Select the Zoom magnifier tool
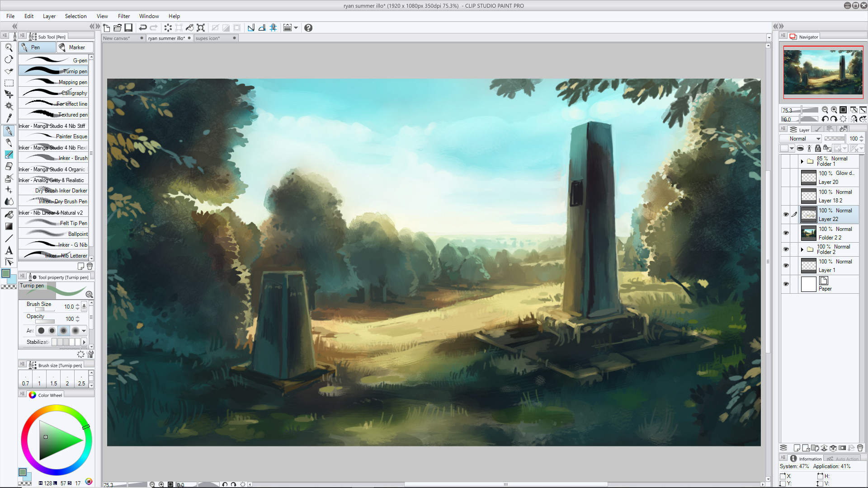Image resolution: width=868 pixels, height=488 pixels. point(9,47)
